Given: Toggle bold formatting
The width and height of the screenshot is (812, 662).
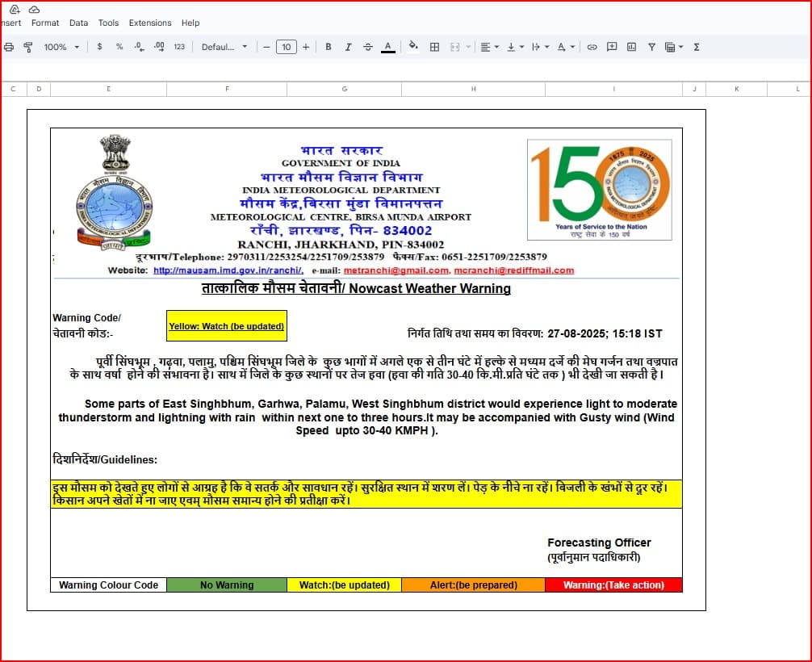Looking at the screenshot, I should tap(329, 47).
